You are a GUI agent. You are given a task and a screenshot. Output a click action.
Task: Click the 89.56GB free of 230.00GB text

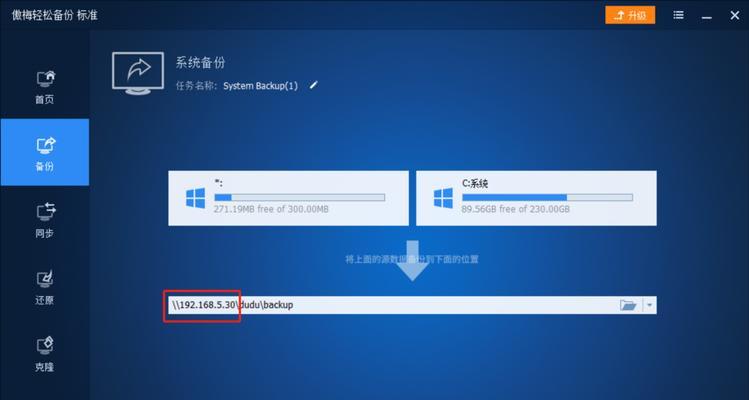pyautogui.click(x=516, y=209)
